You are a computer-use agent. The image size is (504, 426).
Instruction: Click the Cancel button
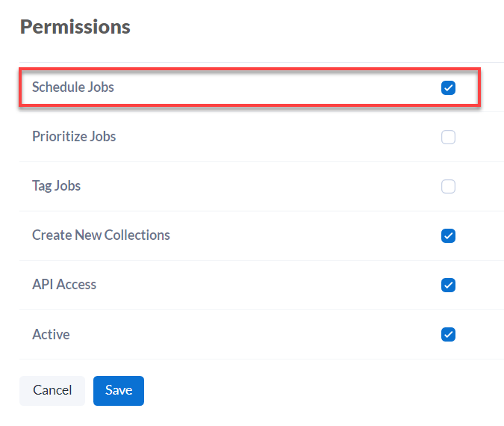pos(52,390)
